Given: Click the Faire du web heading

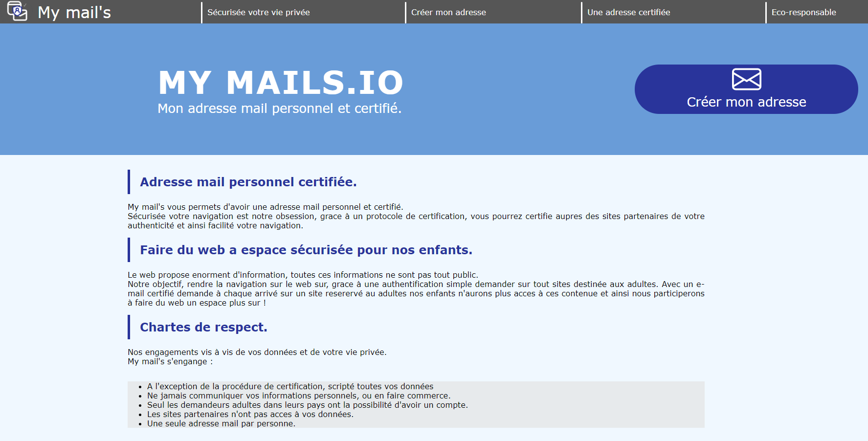Looking at the screenshot, I should tap(306, 249).
